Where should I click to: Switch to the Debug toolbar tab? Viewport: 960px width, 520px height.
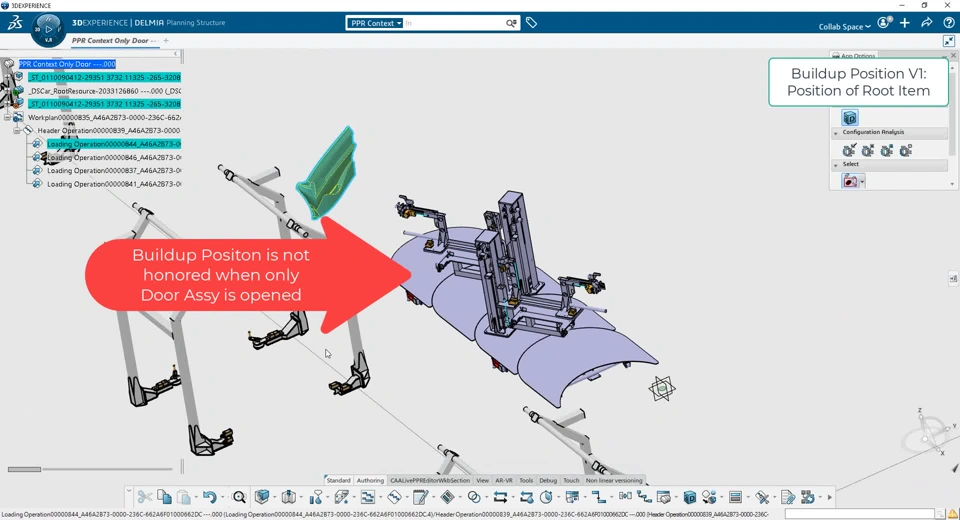click(x=548, y=480)
